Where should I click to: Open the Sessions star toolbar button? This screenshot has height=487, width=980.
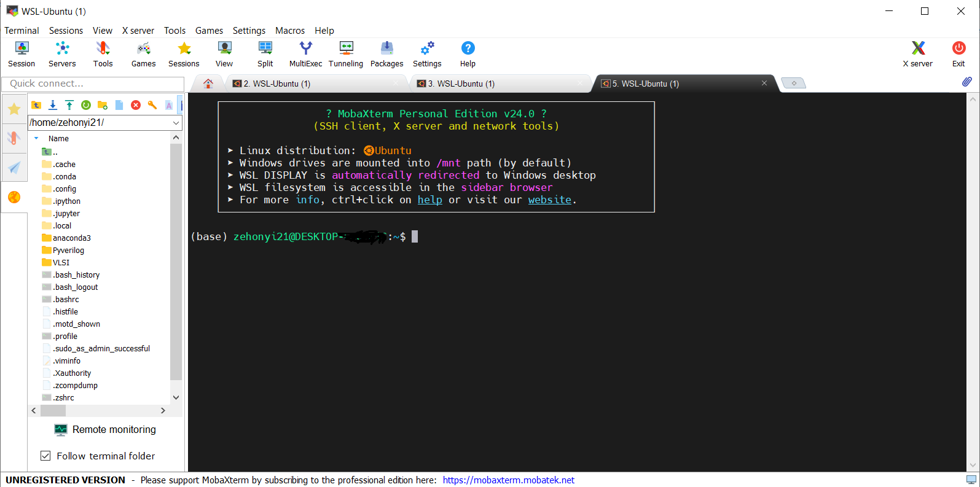(x=184, y=54)
